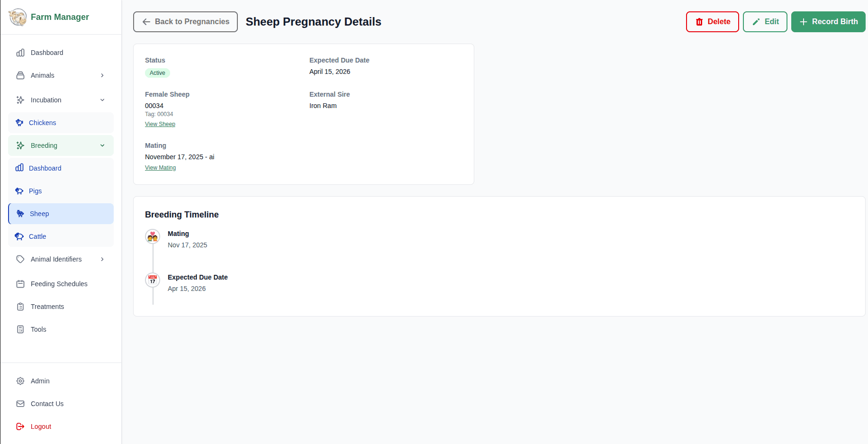Click the Admin settings gear icon

click(x=20, y=381)
